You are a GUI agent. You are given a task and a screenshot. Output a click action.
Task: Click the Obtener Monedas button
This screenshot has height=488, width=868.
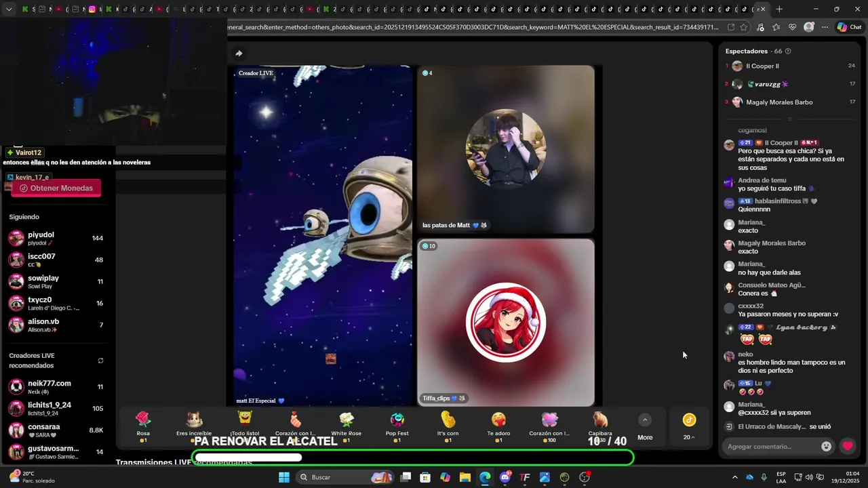tap(56, 188)
